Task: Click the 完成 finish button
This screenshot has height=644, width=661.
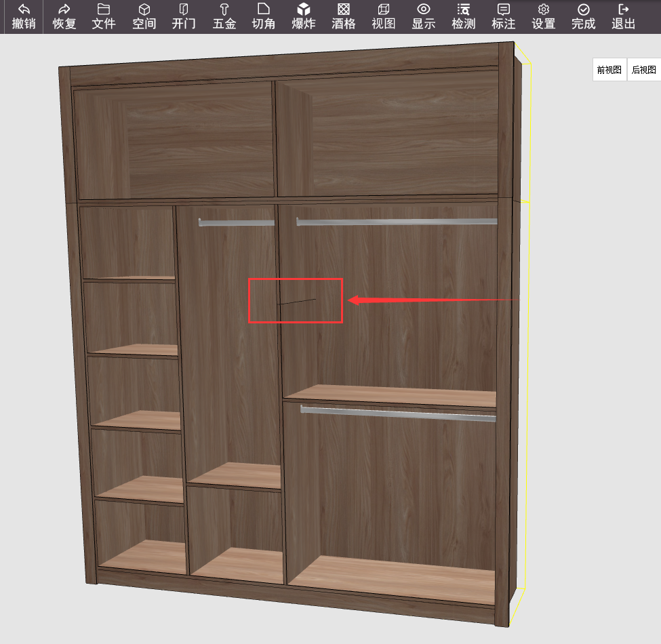Action: coord(584,16)
